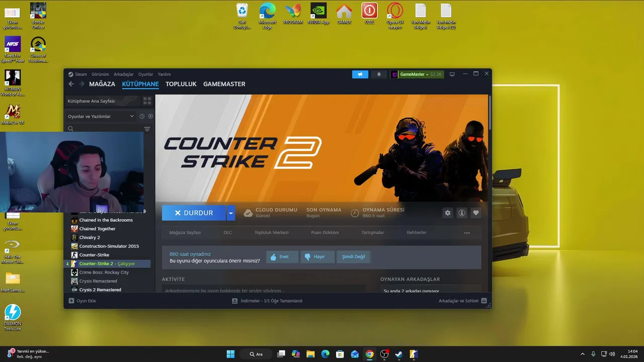This screenshot has width=644, height=362.
Task: Go to the MAĞAZA tab
Action: click(102, 84)
